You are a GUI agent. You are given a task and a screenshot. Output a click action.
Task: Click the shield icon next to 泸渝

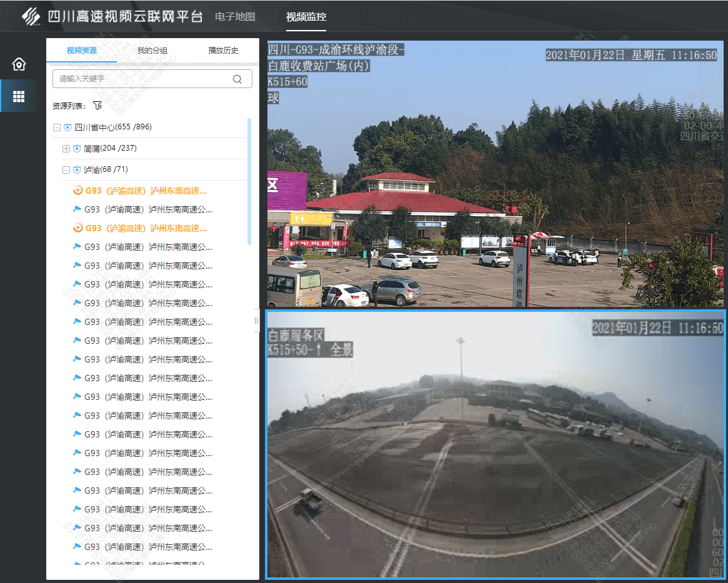pyautogui.click(x=77, y=170)
